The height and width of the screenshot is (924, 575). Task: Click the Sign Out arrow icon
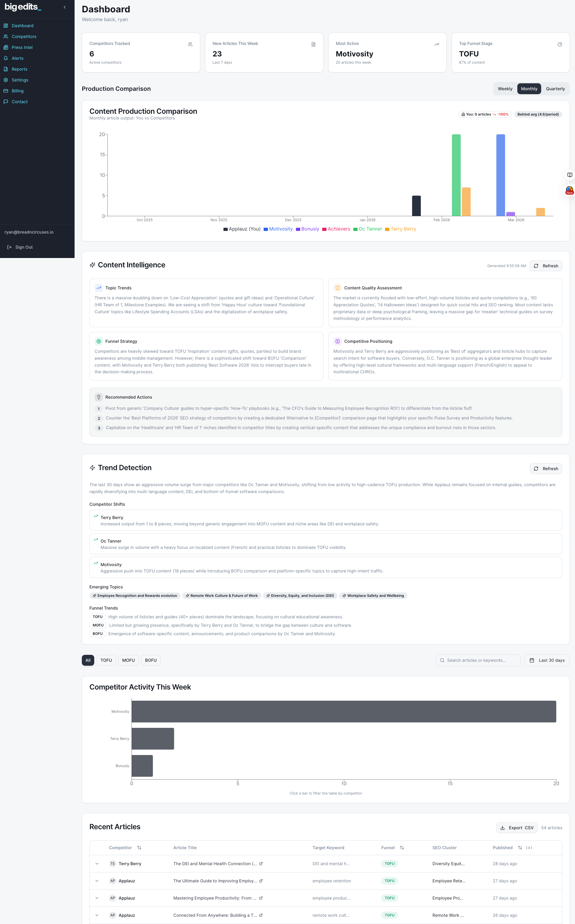[x=9, y=247]
